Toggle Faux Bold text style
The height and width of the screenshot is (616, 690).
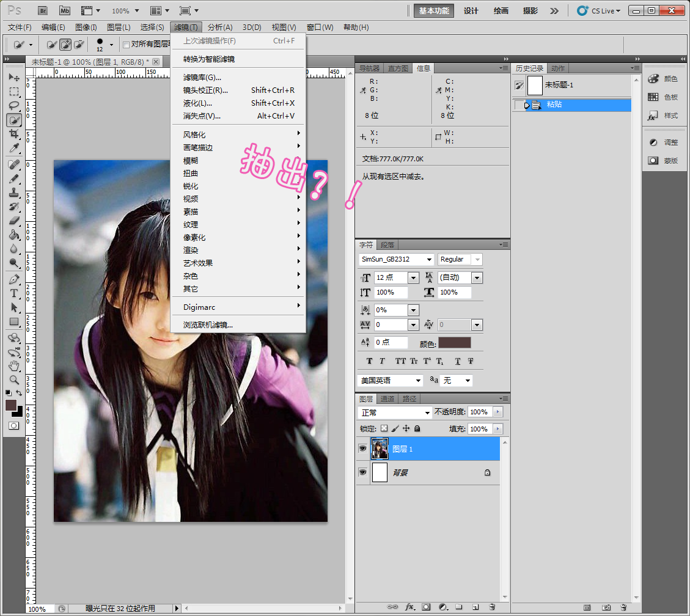coord(369,361)
